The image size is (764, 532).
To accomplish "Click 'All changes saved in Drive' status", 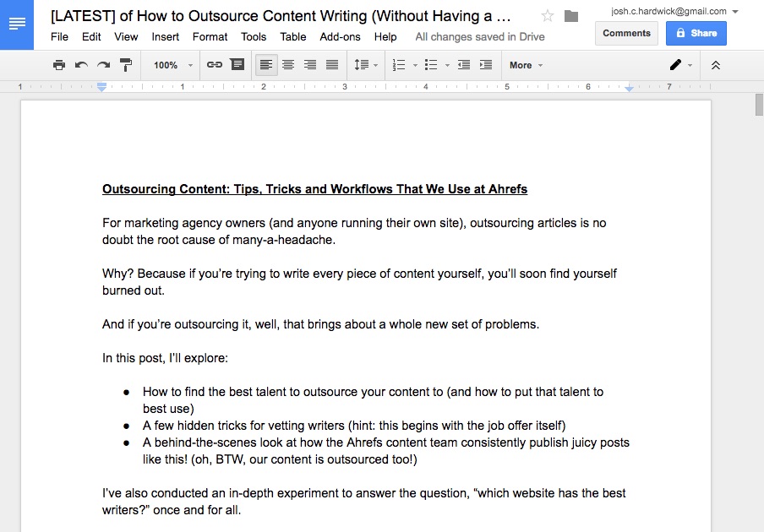I will [x=480, y=37].
